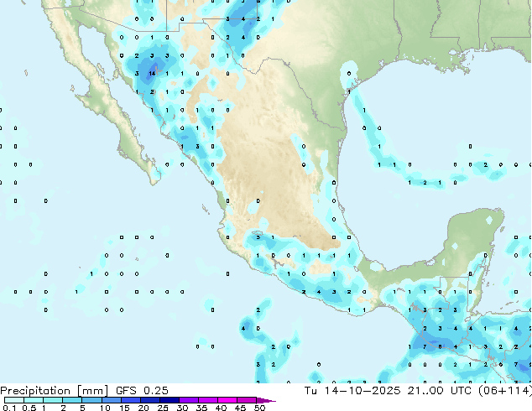Click the "[mm]" unit label

[x=92, y=391]
